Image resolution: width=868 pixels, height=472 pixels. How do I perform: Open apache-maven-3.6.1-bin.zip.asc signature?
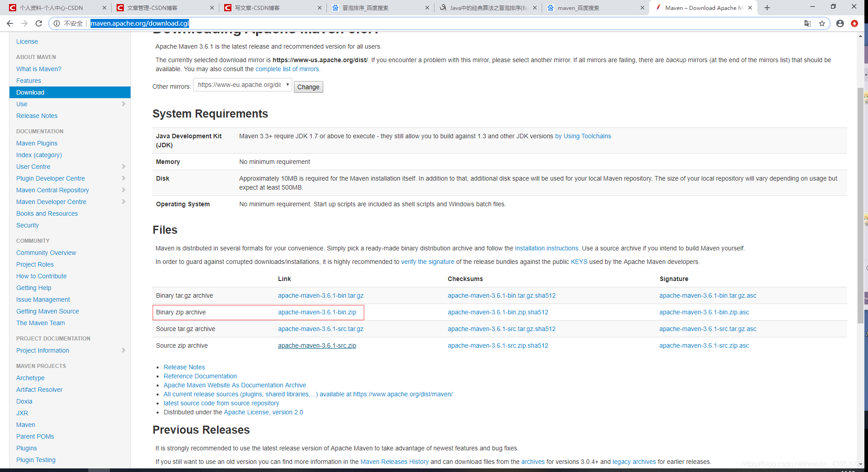[704, 312]
